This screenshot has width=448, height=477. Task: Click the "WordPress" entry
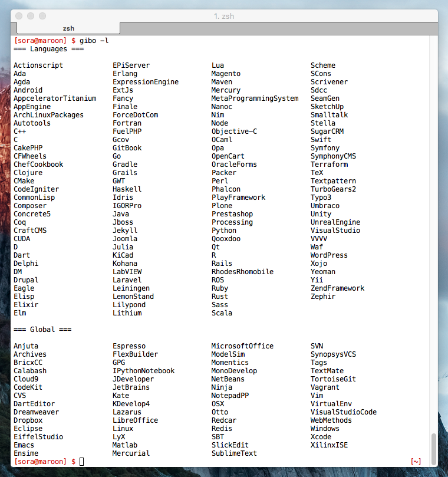click(329, 255)
